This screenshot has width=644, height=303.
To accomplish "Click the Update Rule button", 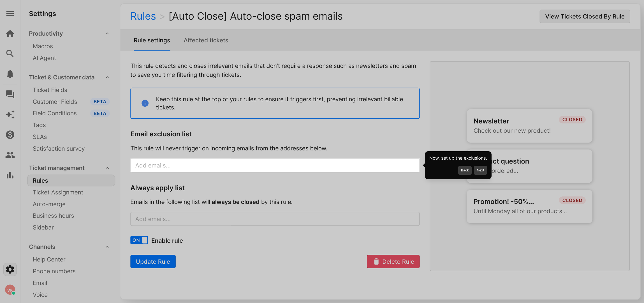I will [x=153, y=261].
